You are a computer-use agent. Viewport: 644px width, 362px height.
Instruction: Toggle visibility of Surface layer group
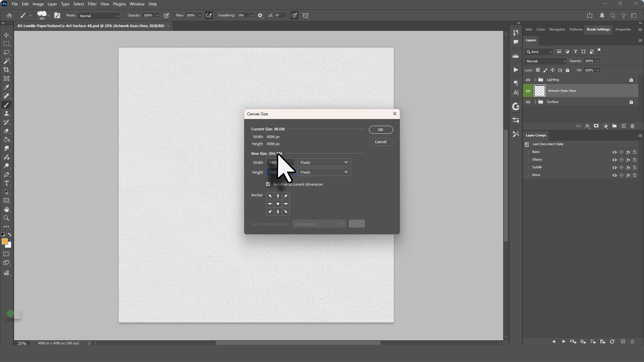(x=528, y=102)
